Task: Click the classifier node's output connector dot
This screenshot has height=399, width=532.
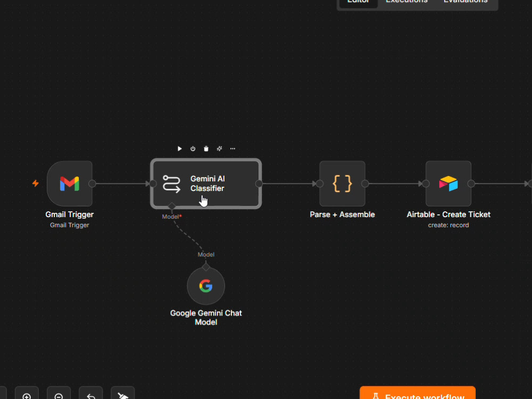Action: [x=259, y=184]
